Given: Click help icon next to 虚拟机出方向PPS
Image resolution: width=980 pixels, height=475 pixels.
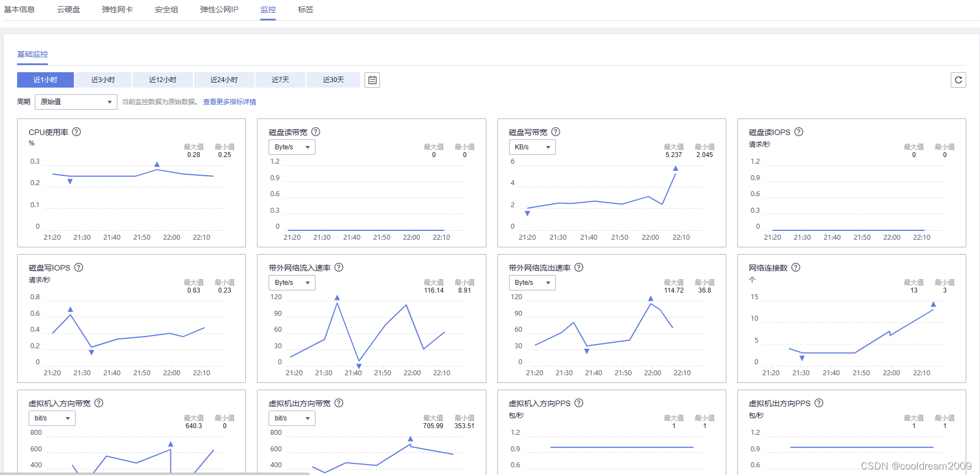Looking at the screenshot, I should coord(819,403).
